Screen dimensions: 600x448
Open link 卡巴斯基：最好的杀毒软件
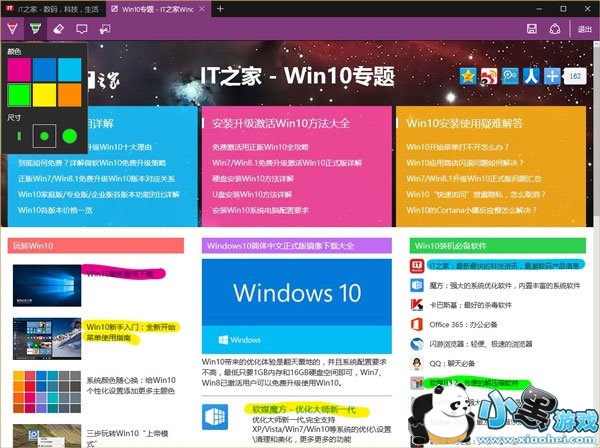coord(470,305)
